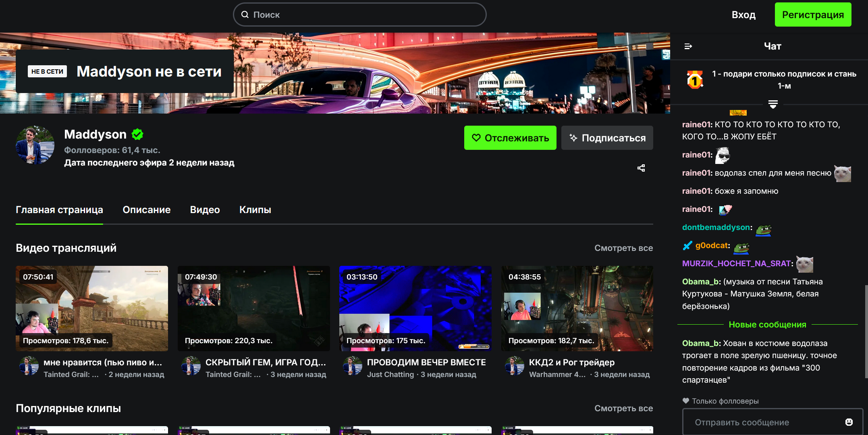Click username MURZIK_HOCHET_NA_SRAT in chat

click(737, 264)
